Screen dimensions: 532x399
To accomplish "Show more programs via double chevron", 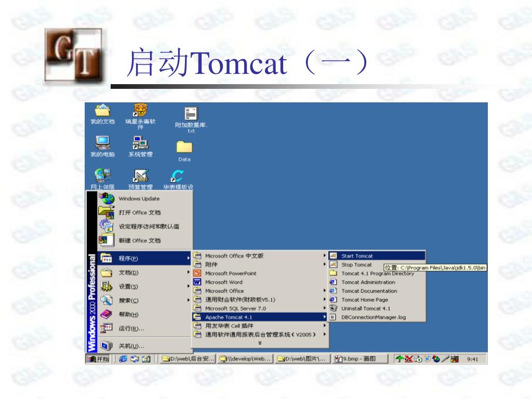I will tap(260, 343).
